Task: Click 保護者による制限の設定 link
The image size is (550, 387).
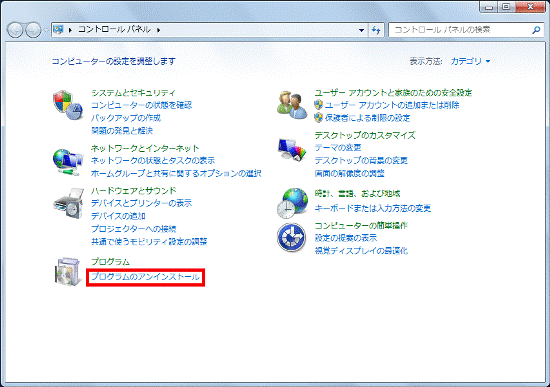Action: (x=368, y=118)
